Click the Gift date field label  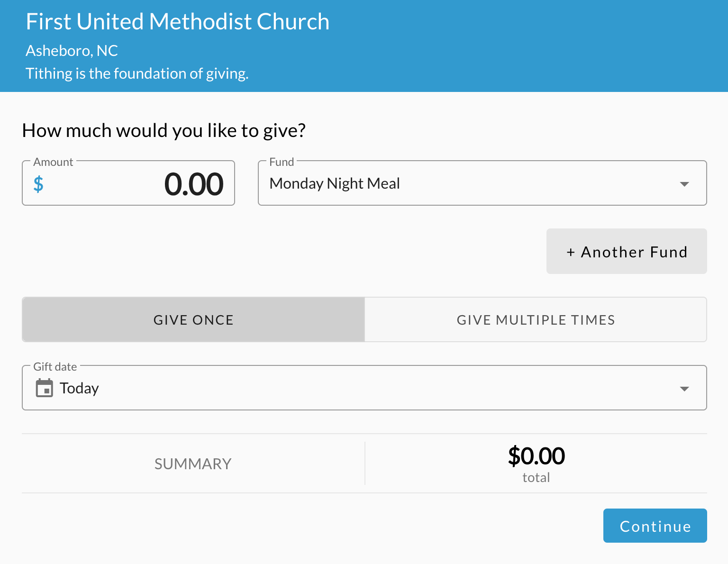coord(55,367)
